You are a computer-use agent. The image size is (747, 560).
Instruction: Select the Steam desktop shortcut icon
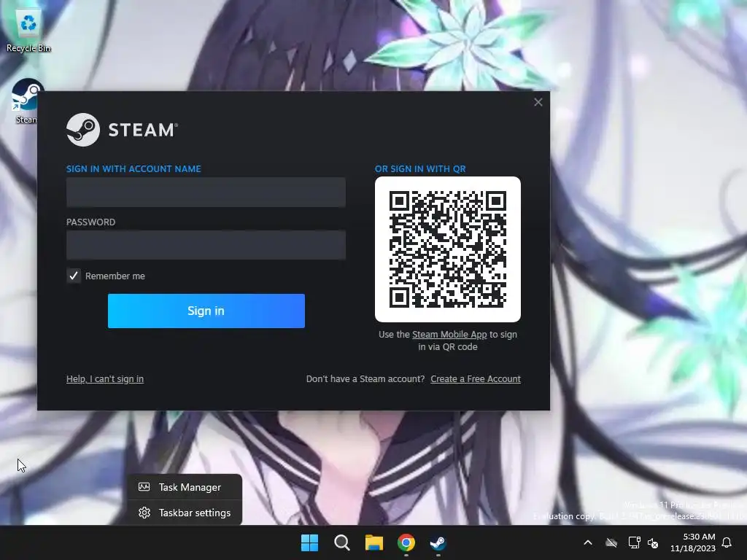click(27, 101)
